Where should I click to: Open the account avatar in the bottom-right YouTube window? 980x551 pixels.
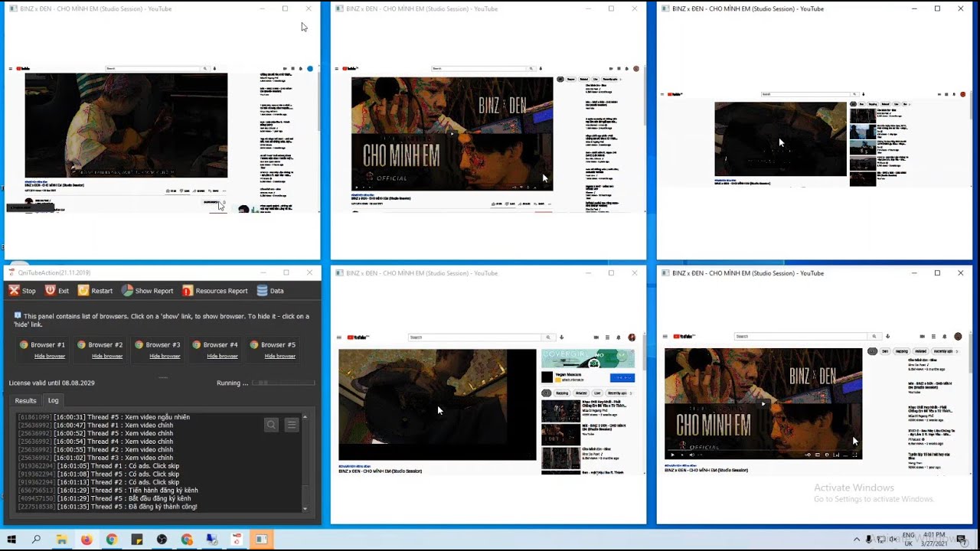pos(958,337)
